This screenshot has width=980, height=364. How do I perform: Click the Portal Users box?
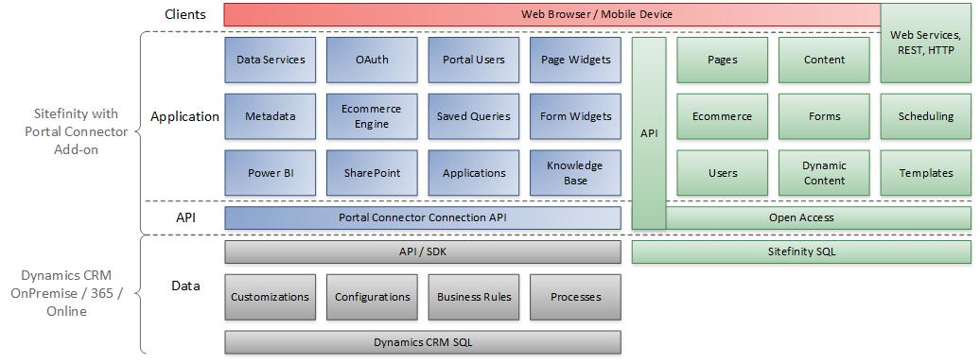(474, 60)
